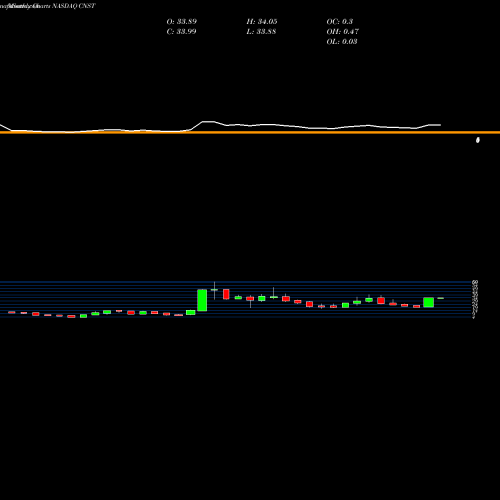The width and height of the screenshot is (500, 500).
Task: Select the close price C: 33.99
Action: [x=181, y=32]
